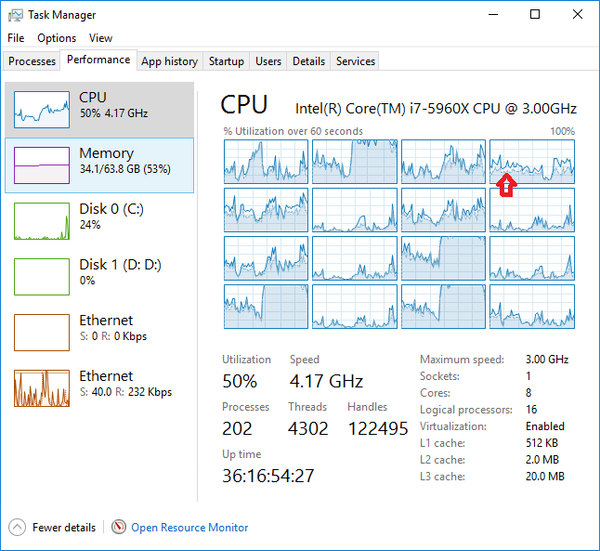Viewport: 600px width, 551px height.
Task: Click the CPU core graph marked by red arrow
Action: (532, 161)
